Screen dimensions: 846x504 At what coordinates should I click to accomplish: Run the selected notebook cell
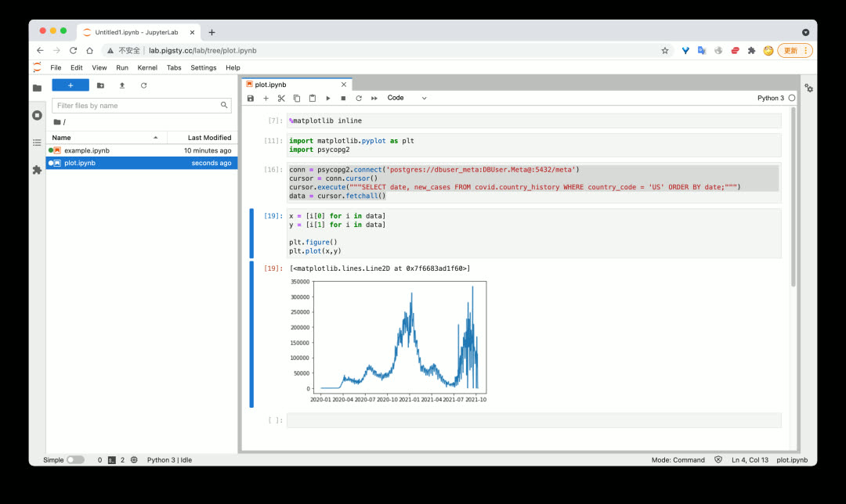coord(328,98)
